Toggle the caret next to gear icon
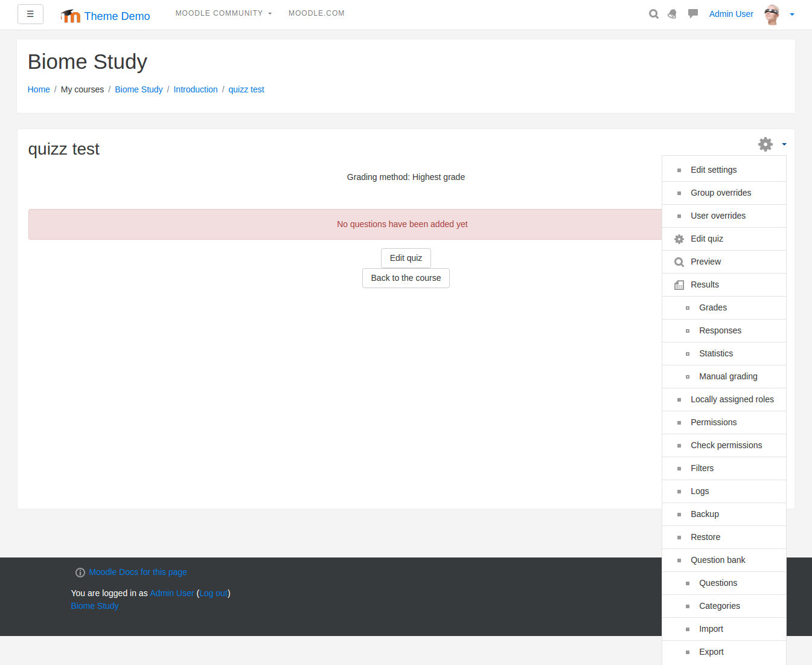 coord(784,144)
